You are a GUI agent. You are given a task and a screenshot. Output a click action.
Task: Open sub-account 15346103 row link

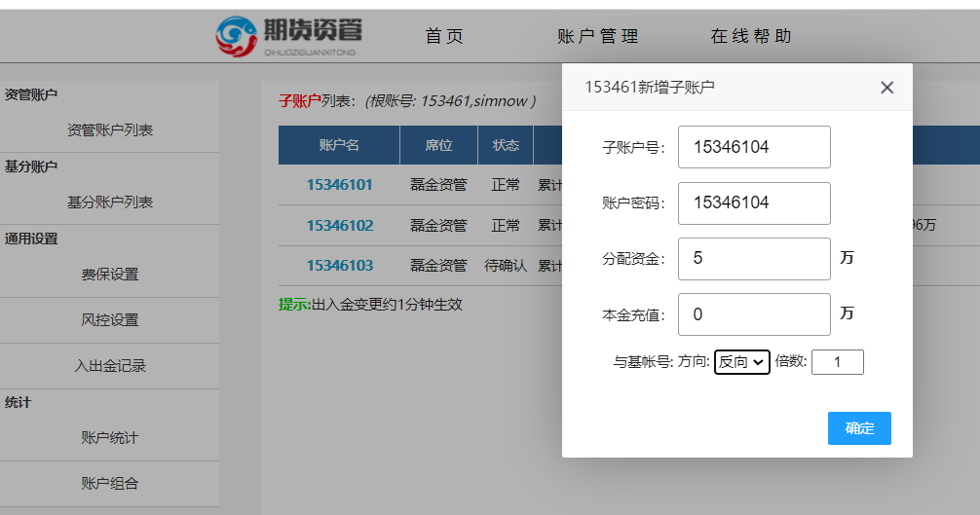click(339, 266)
